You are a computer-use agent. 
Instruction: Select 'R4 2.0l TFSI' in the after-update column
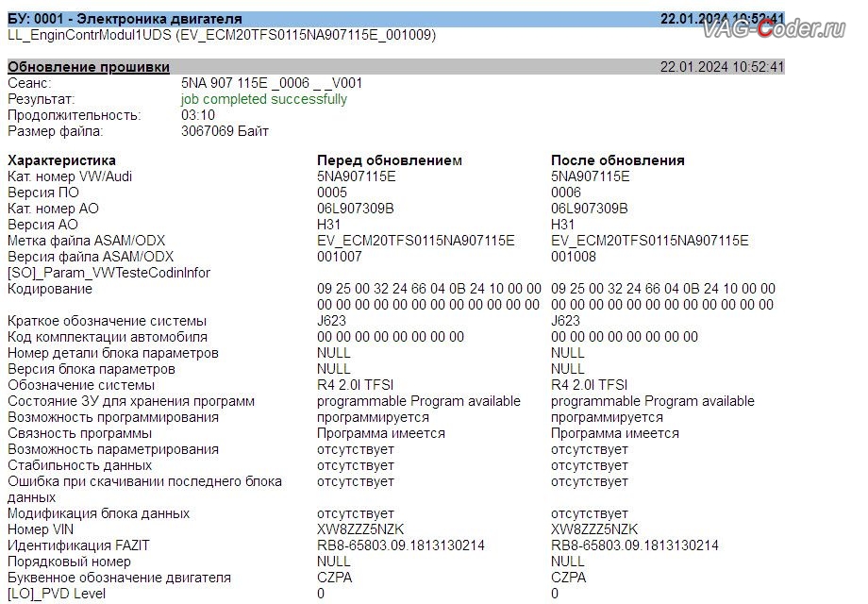tap(589, 385)
